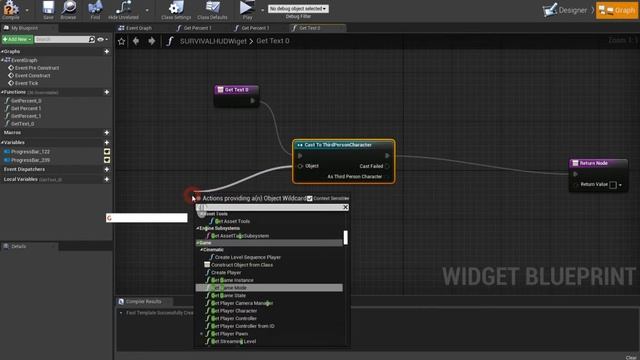640x360 pixels.
Task: Open the Return Value dropdown arrow
Action: pos(620,185)
